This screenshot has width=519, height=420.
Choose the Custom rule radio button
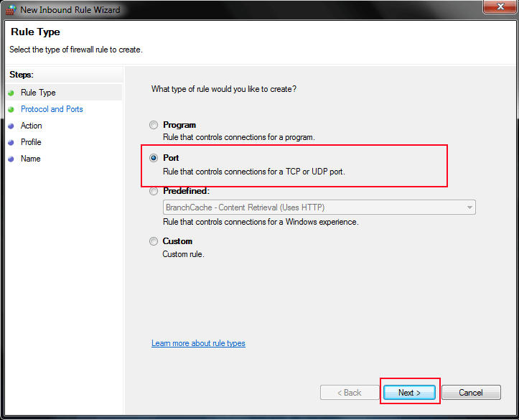[154, 242]
